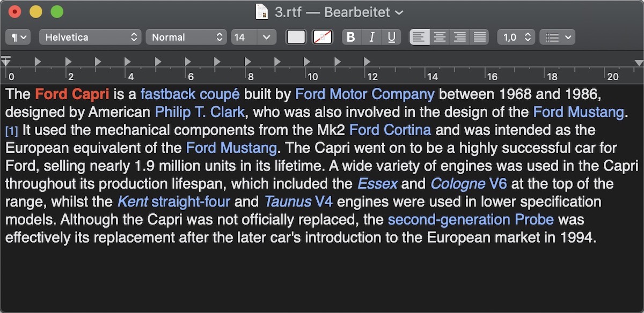Align text left
644x313 pixels.
[419, 37]
